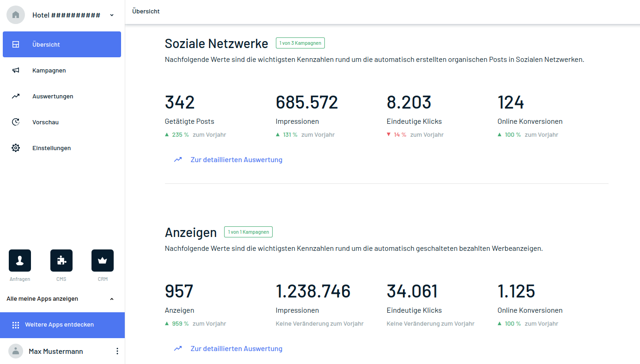
Task: Collapse the 'Alle meine Apps anzeigen' section
Action: point(112,299)
